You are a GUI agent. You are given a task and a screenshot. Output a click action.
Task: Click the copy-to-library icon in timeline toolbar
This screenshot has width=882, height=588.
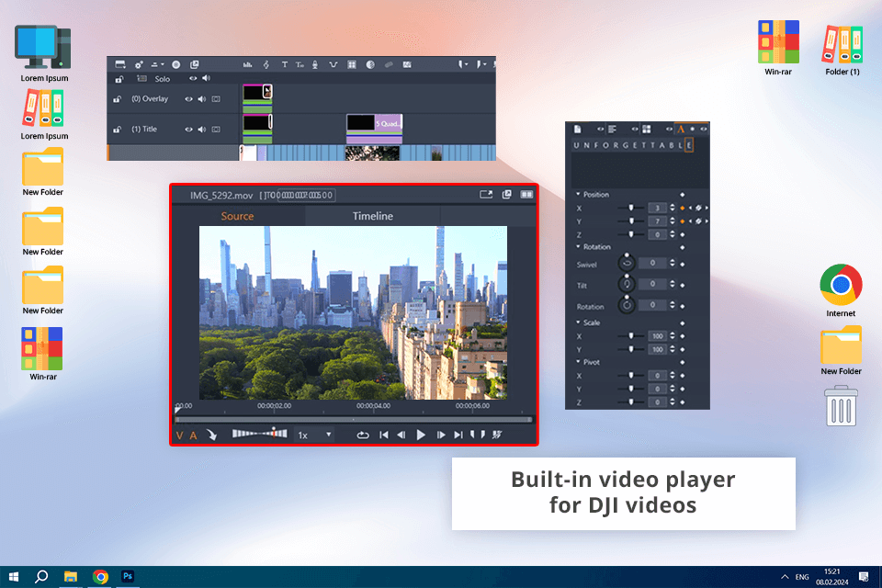pyautogui.click(x=194, y=64)
